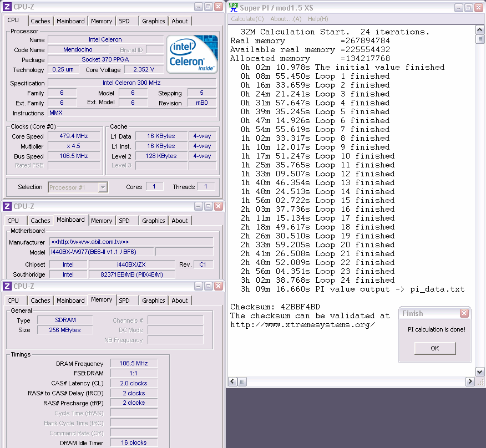486x448 pixels.
Task: Click the Super PI scroll right arrow
Action: click(x=470, y=381)
